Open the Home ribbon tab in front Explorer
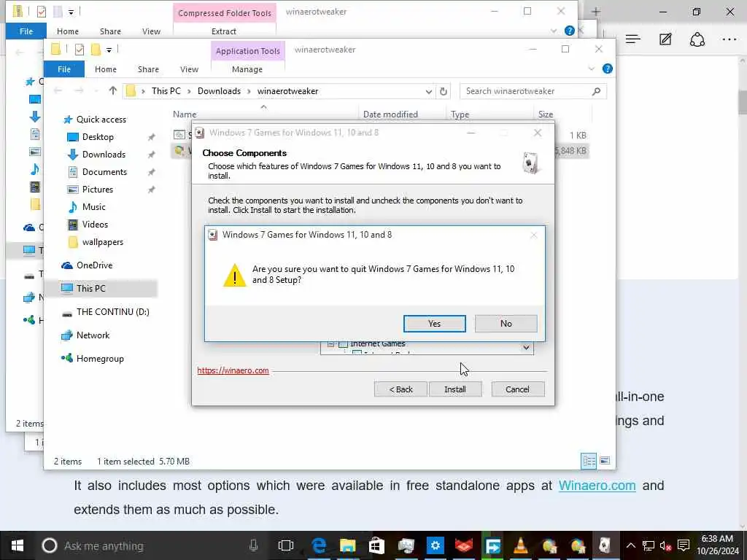Screen dimensions: 747x560 click(105, 69)
